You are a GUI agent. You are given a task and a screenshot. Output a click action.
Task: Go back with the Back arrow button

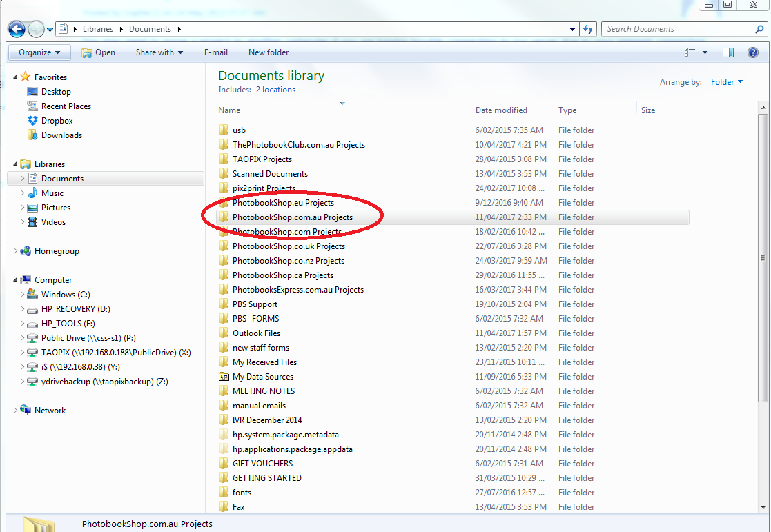(17, 29)
